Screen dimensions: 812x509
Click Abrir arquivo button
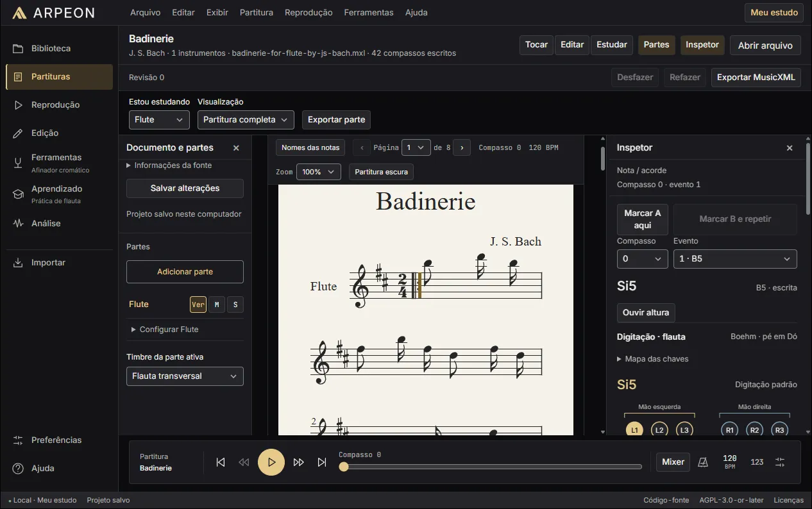765,46
